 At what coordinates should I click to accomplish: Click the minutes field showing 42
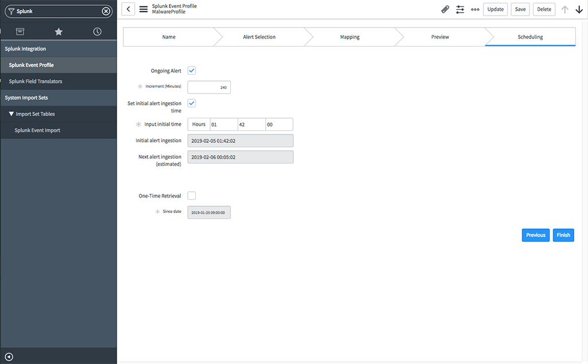point(252,125)
